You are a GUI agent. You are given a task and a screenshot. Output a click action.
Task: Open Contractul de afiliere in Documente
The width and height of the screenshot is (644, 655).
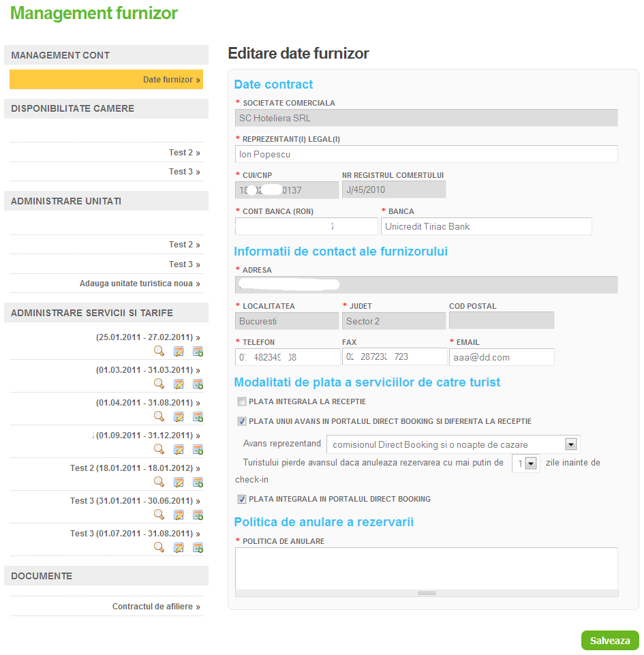pyautogui.click(x=156, y=607)
